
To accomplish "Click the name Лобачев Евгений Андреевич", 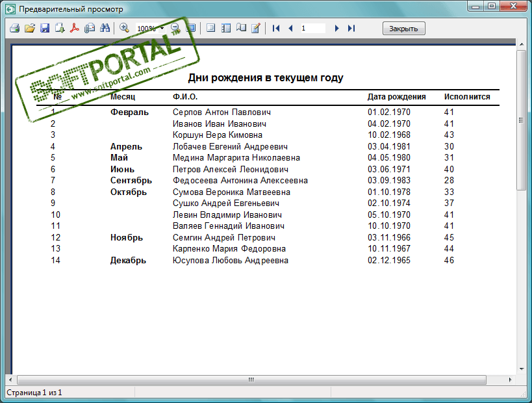I will click(x=230, y=146).
